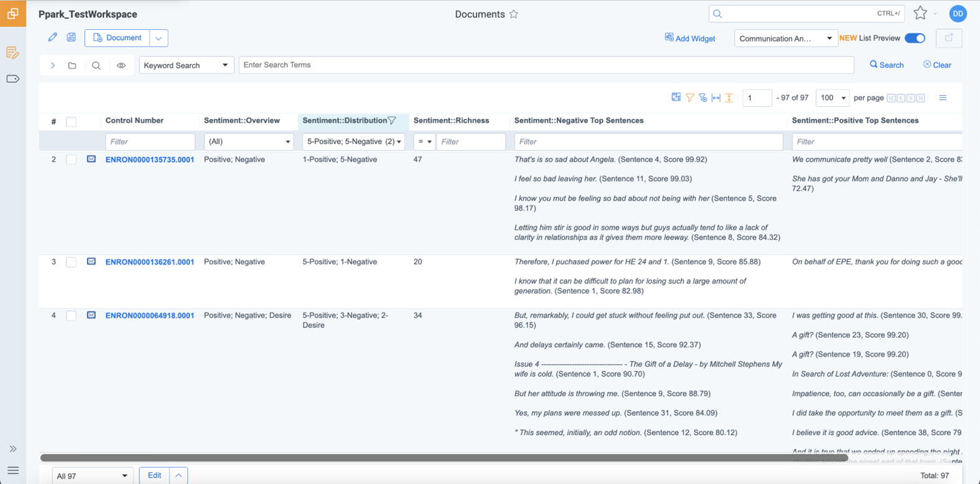The image size is (980, 484).
Task: Open the document preview eye icon
Action: (x=122, y=65)
